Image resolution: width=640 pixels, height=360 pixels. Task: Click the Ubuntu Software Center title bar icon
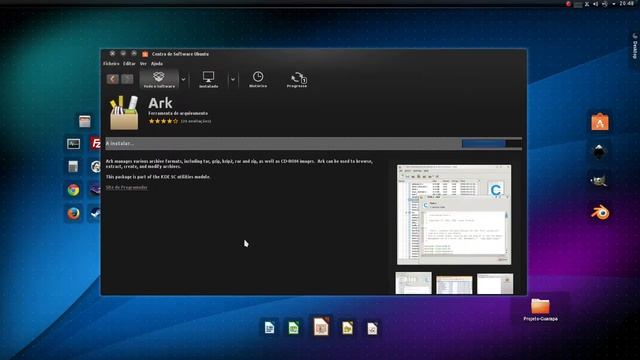(x=145, y=54)
